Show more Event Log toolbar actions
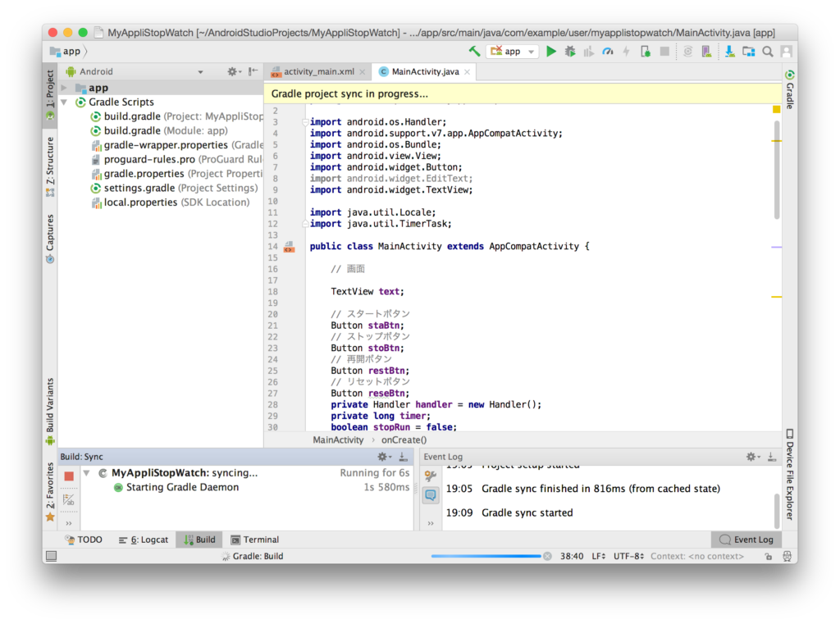 (x=430, y=523)
